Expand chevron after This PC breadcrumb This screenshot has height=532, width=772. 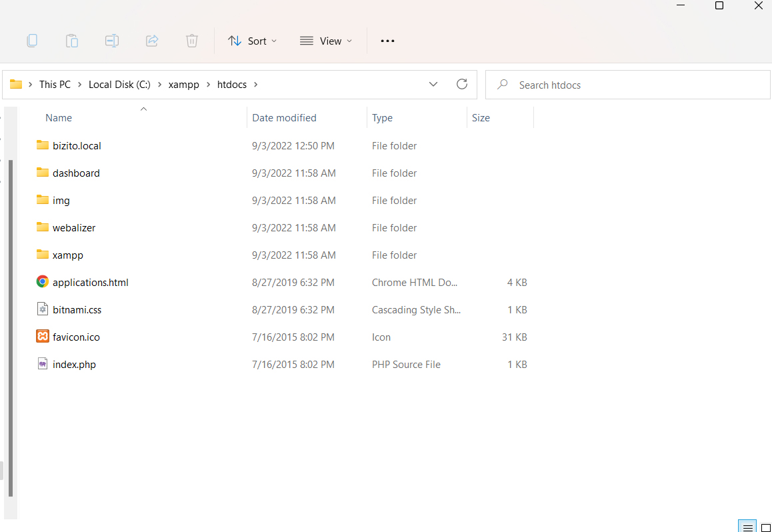tap(80, 85)
